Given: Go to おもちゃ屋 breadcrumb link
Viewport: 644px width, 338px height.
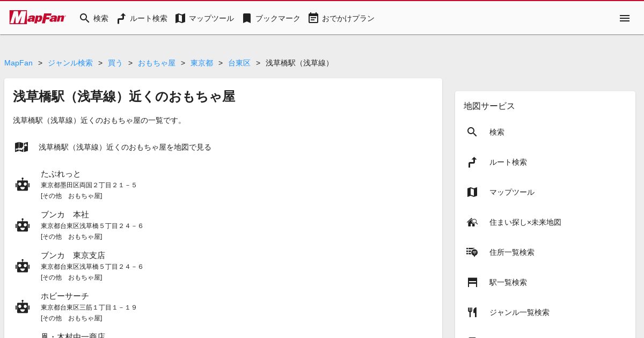Looking at the screenshot, I should (x=157, y=63).
